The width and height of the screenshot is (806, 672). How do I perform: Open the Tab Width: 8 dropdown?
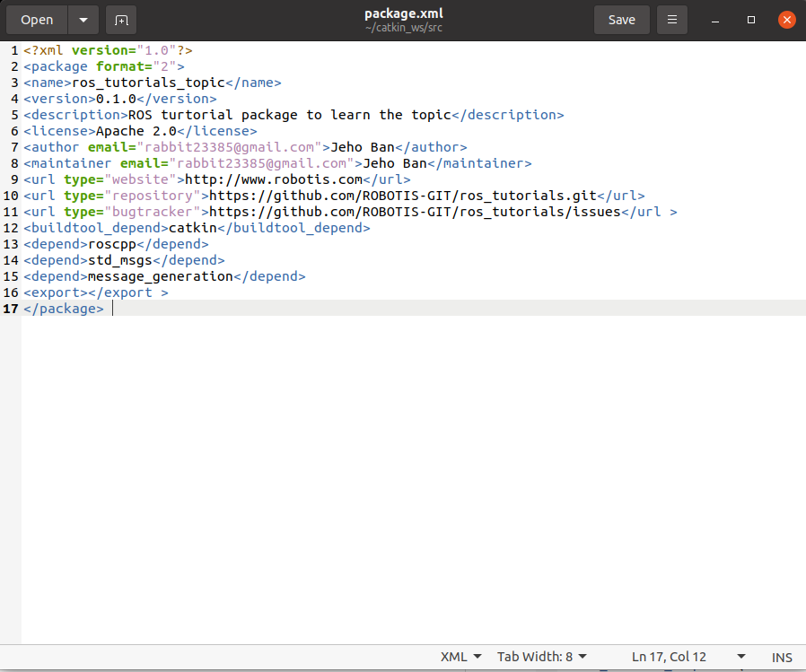pyautogui.click(x=542, y=657)
